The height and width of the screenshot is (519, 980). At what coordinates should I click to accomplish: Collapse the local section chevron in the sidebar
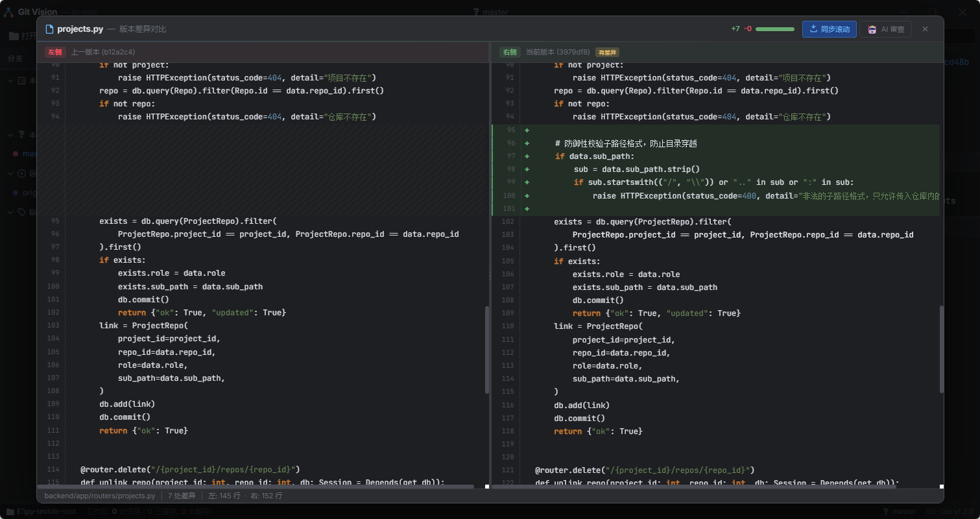pos(10,80)
